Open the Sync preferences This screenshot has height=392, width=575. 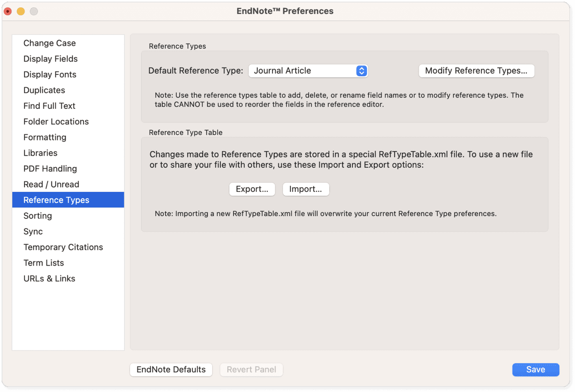click(x=33, y=231)
